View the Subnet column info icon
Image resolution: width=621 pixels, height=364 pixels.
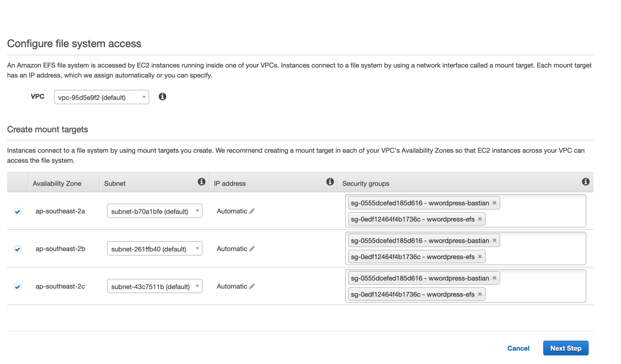[201, 182]
